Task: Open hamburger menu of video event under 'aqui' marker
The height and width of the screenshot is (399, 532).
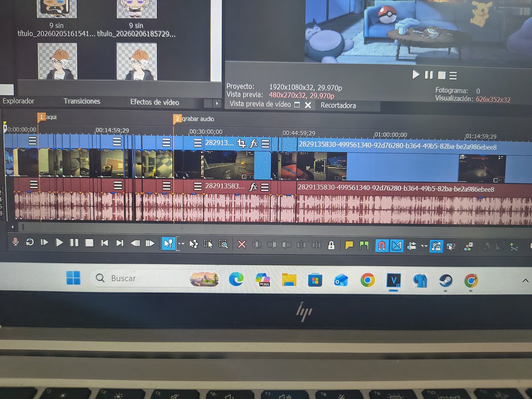Action: tap(33, 141)
